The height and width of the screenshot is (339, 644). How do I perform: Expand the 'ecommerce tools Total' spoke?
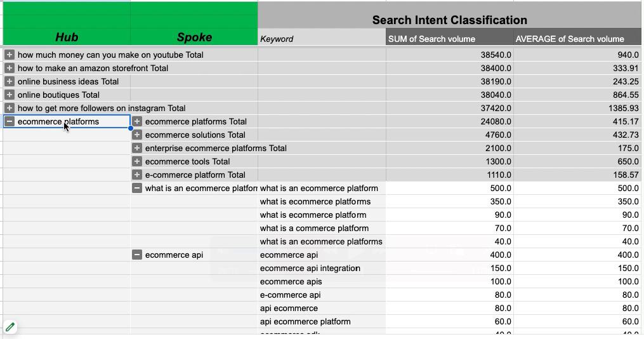pyautogui.click(x=137, y=161)
